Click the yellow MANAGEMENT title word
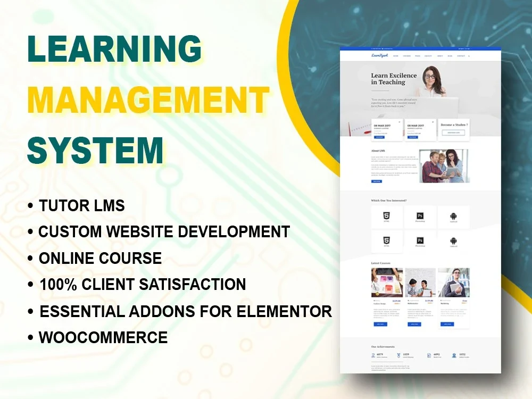Image resolution: width=532 pixels, height=399 pixels. (x=148, y=100)
